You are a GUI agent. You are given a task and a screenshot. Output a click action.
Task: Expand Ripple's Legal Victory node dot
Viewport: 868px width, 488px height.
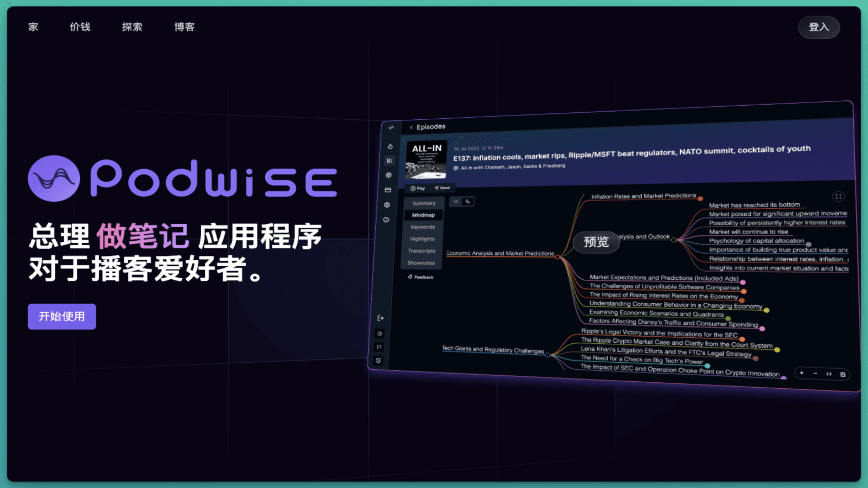(x=742, y=339)
